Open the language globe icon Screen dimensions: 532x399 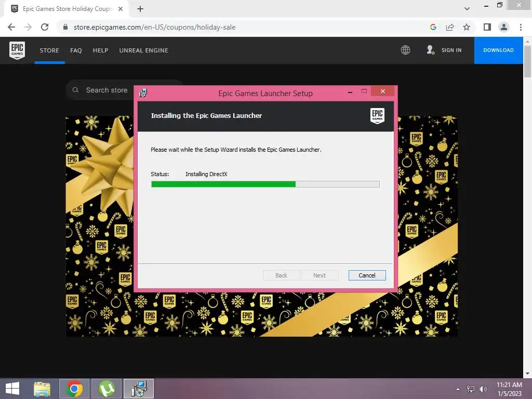click(405, 50)
